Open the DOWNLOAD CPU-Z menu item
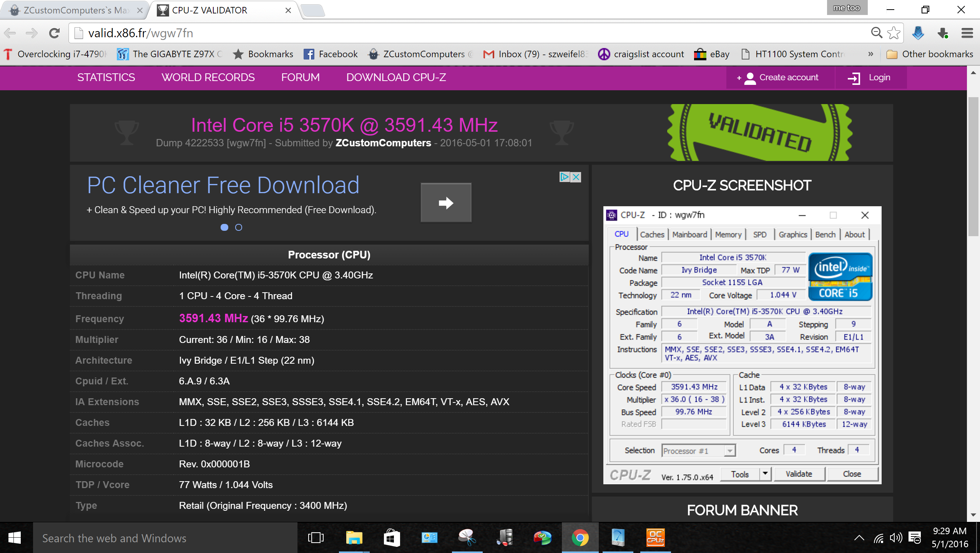Image resolution: width=980 pixels, height=553 pixels. (x=396, y=78)
